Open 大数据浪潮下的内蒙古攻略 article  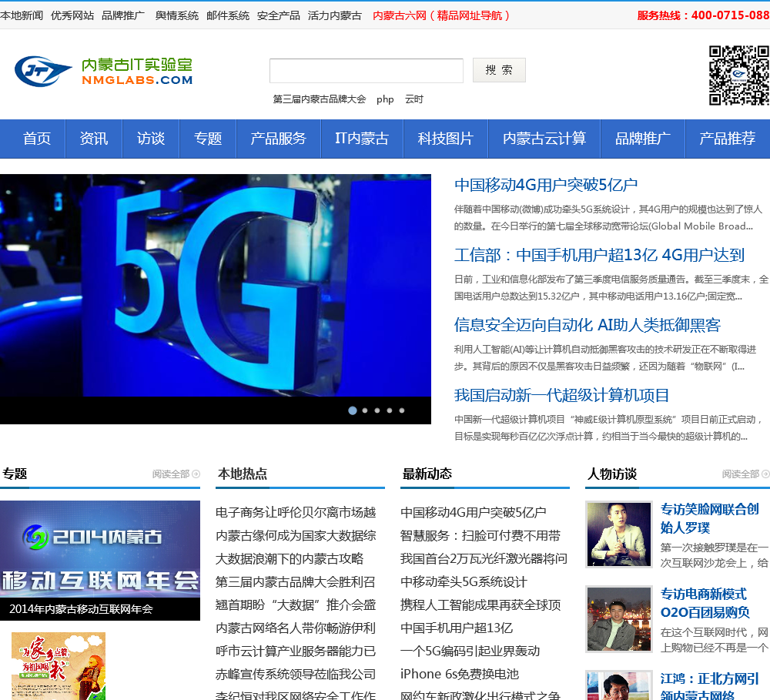tap(290, 559)
